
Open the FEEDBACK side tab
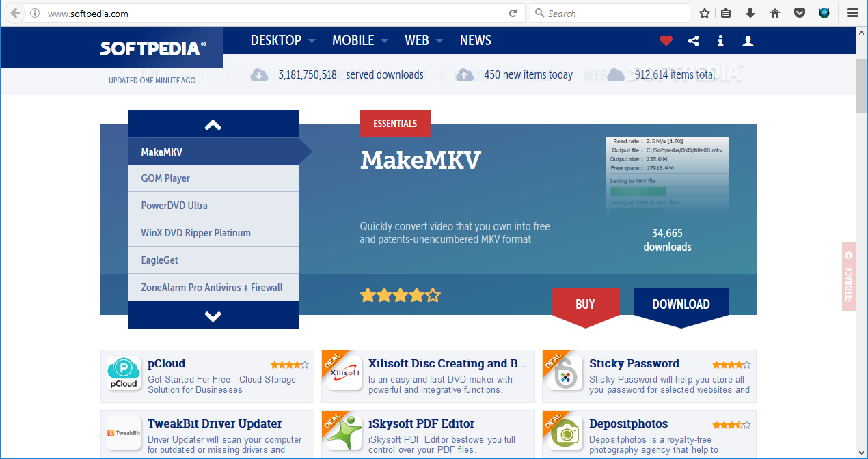[x=849, y=277]
